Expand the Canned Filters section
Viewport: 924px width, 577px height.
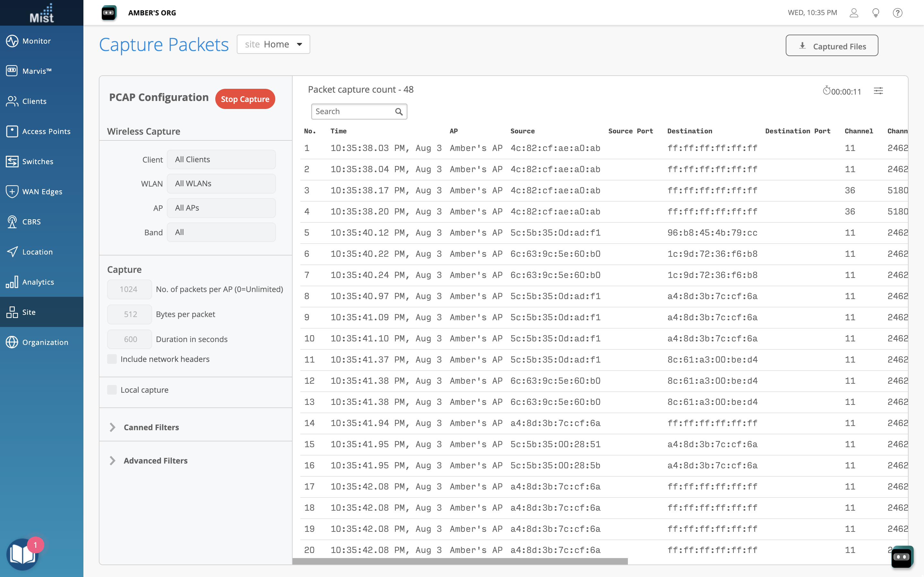pyautogui.click(x=151, y=427)
